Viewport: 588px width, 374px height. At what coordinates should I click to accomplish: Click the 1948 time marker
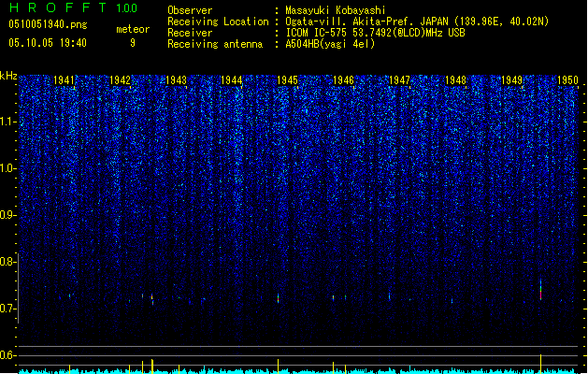pos(455,80)
